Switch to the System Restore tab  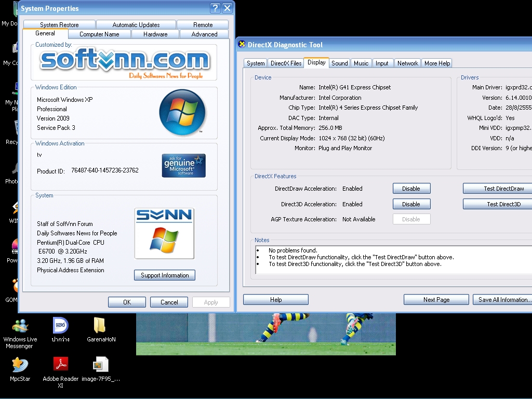(x=59, y=25)
